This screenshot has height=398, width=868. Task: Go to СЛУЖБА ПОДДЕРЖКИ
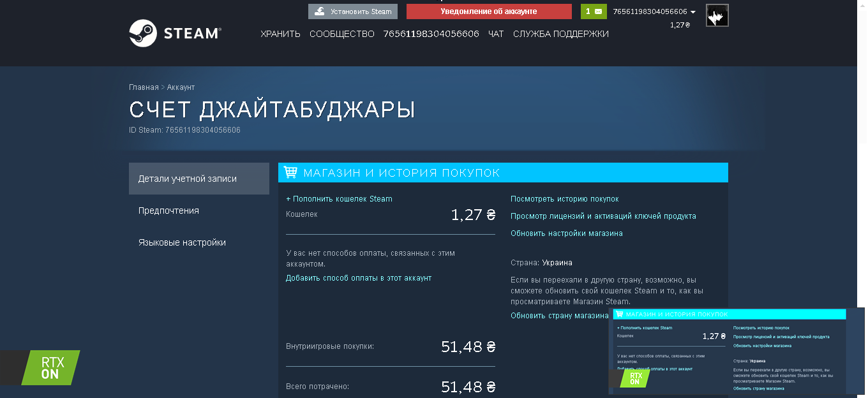(560, 34)
